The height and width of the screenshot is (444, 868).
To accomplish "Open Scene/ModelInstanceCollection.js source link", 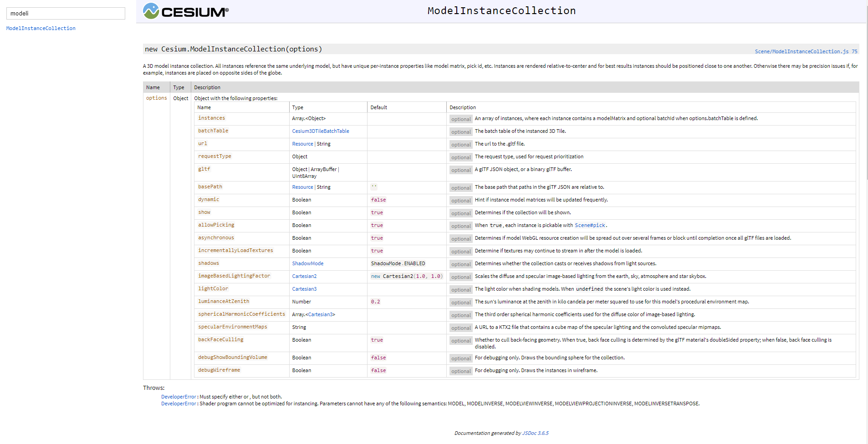I will (802, 51).
